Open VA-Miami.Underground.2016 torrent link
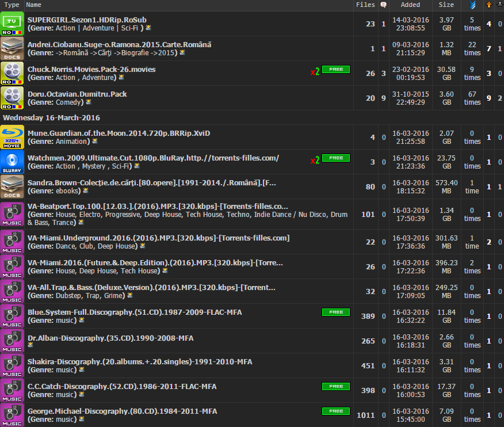 [x=159, y=238]
